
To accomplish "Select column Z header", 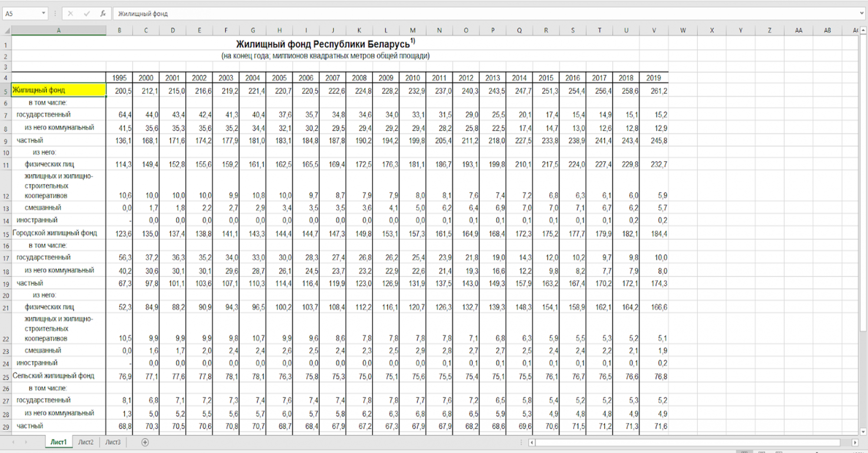I will 769,30.
